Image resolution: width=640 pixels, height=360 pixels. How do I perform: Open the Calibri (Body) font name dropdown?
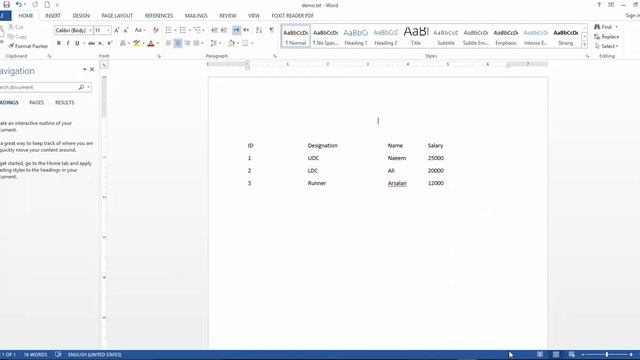click(90, 31)
